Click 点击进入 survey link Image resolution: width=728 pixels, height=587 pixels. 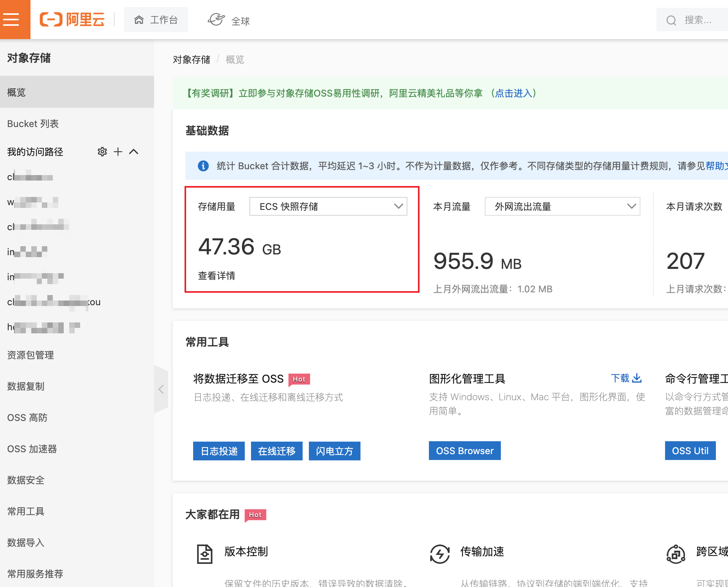513,93
